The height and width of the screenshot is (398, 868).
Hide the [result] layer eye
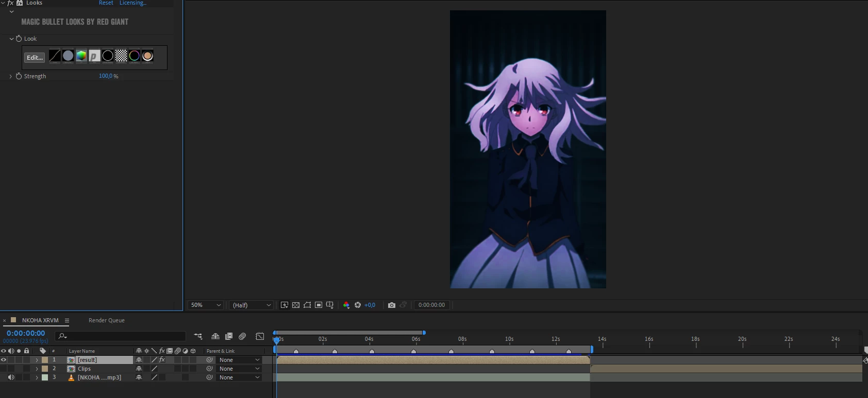4,360
